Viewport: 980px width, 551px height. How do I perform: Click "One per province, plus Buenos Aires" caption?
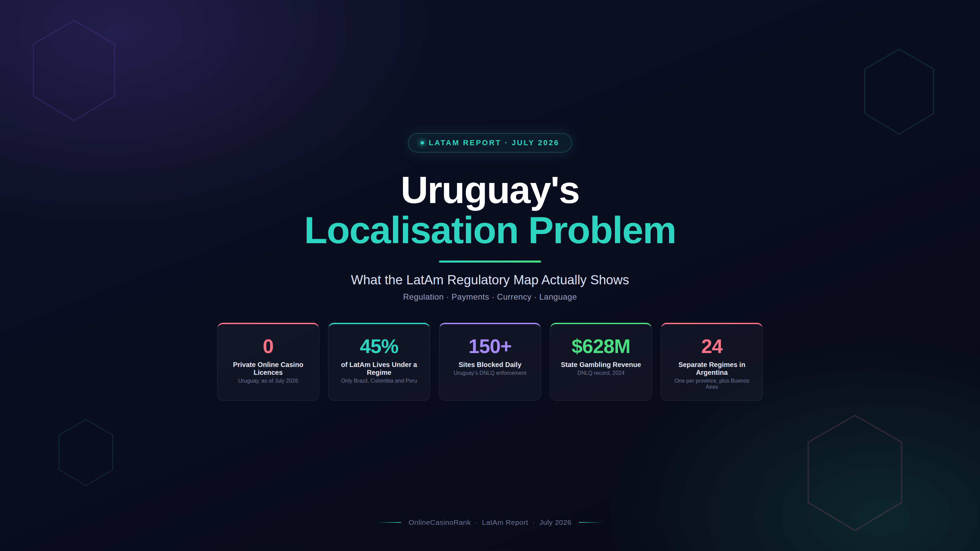(712, 384)
